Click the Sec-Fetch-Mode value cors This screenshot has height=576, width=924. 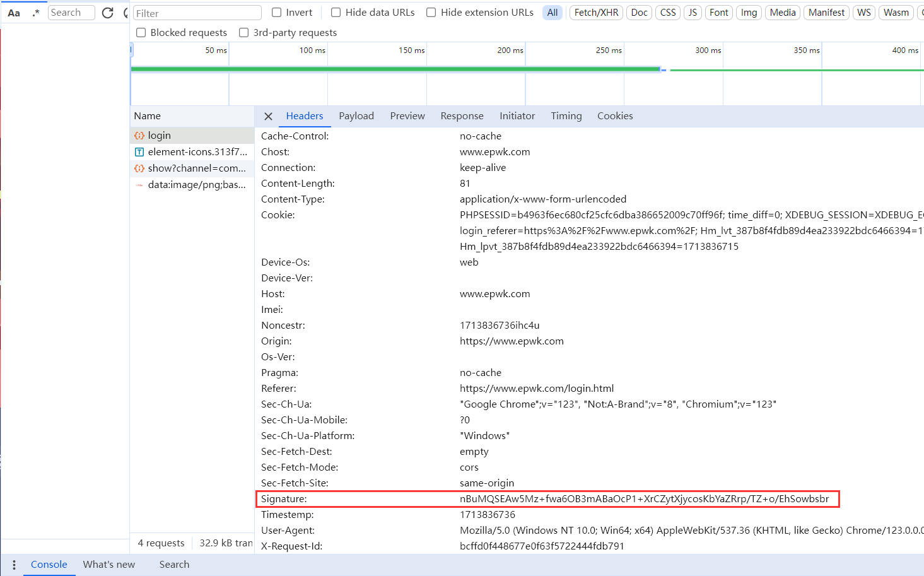(x=469, y=467)
